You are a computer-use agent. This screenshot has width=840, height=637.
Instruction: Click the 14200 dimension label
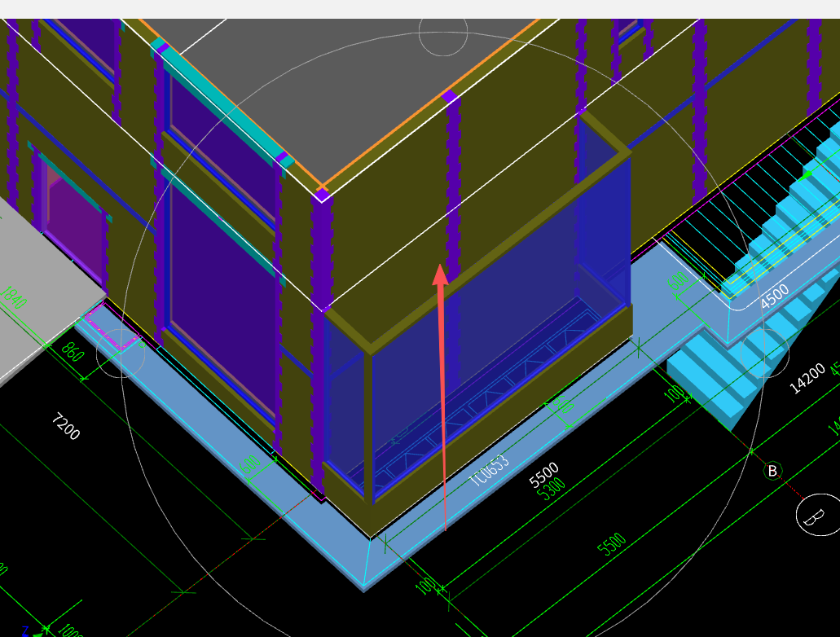coord(807,378)
